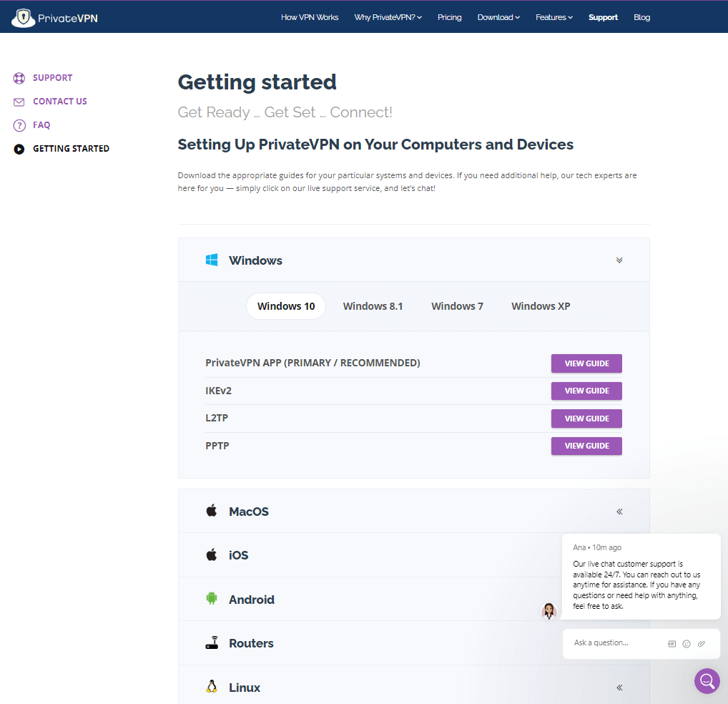Image resolution: width=728 pixels, height=704 pixels.
Task: Open the Download dropdown menu
Action: [x=498, y=17]
